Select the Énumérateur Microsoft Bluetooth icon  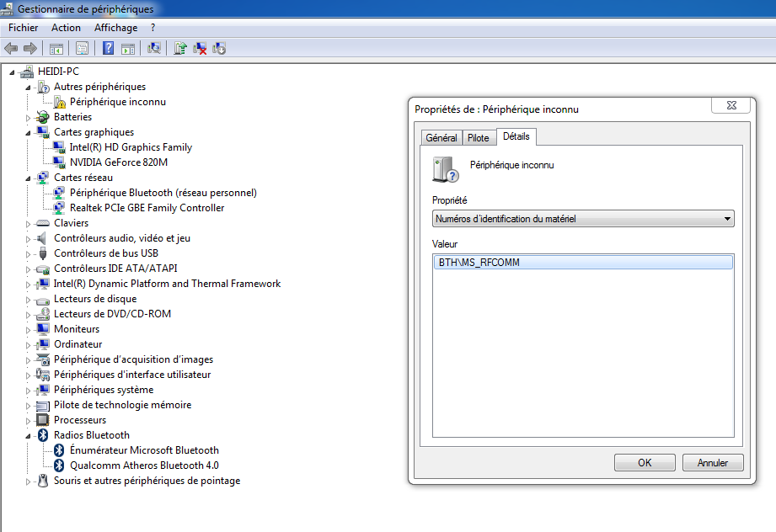[x=59, y=450]
